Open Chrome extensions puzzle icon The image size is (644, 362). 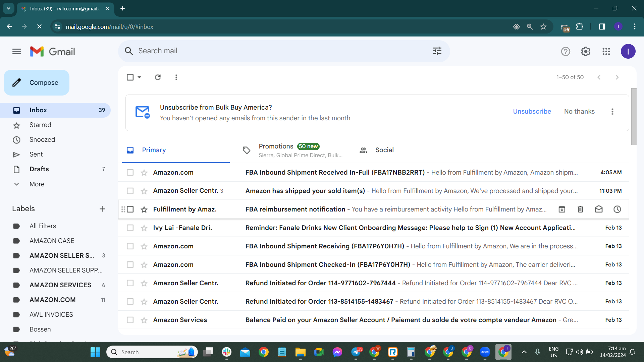point(580,26)
